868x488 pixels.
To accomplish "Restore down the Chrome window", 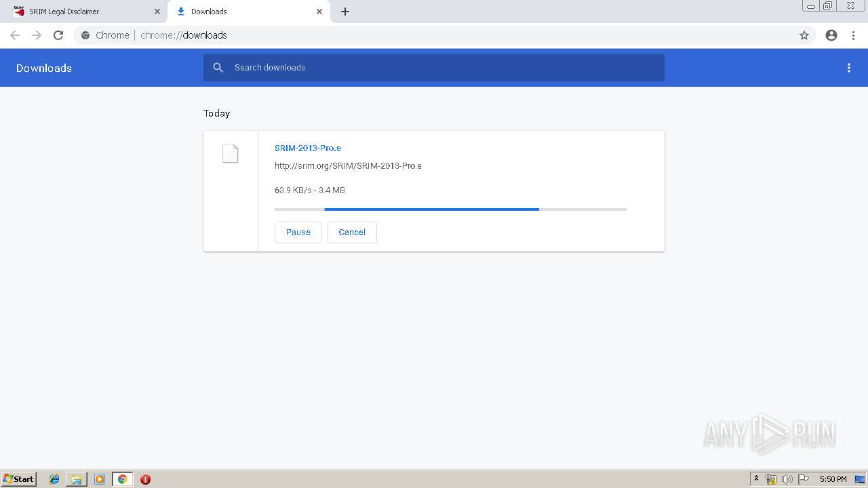I will [x=828, y=5].
